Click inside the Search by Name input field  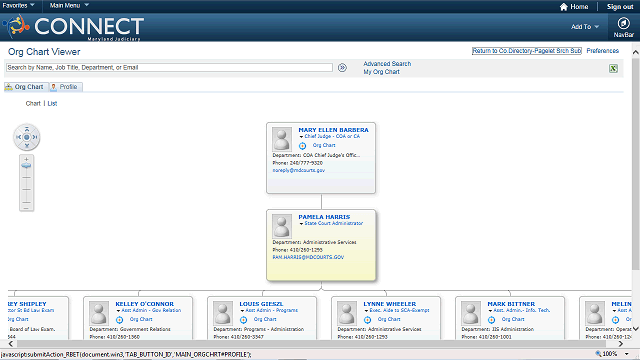pos(169,68)
